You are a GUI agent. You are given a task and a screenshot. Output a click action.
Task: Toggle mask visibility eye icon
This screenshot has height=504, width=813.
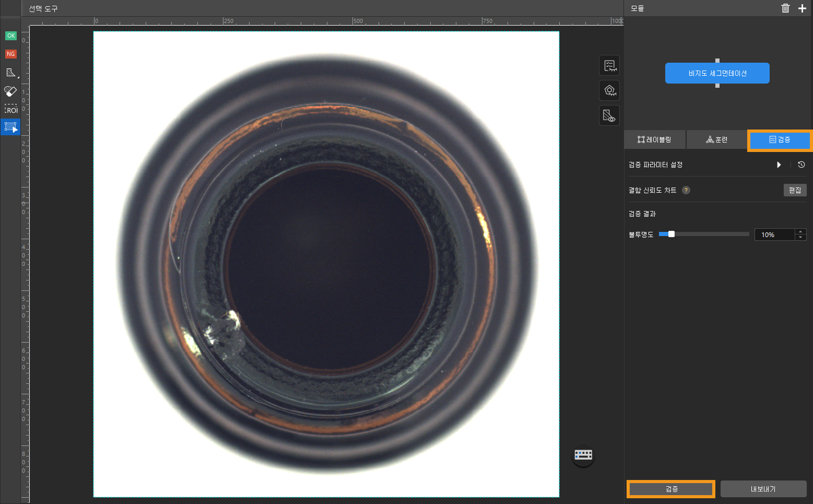point(609,115)
